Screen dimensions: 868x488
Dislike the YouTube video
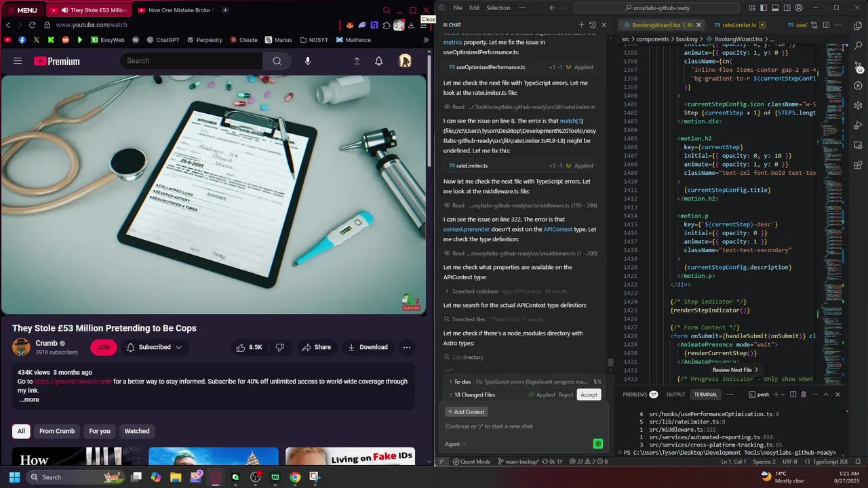(x=280, y=347)
